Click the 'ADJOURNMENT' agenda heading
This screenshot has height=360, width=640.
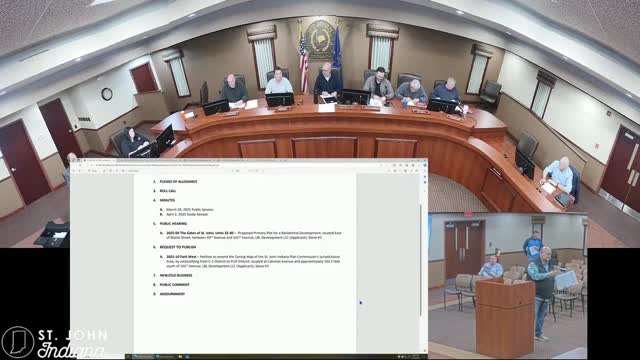click(172, 294)
